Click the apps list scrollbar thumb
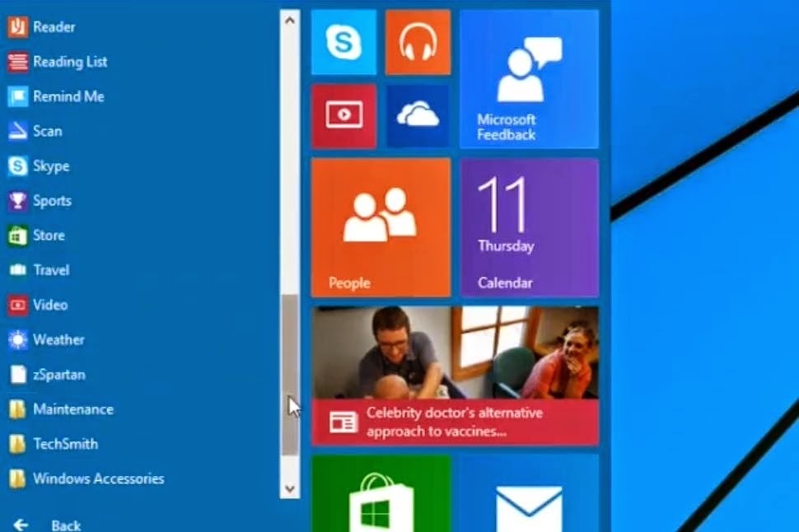 coord(290,375)
